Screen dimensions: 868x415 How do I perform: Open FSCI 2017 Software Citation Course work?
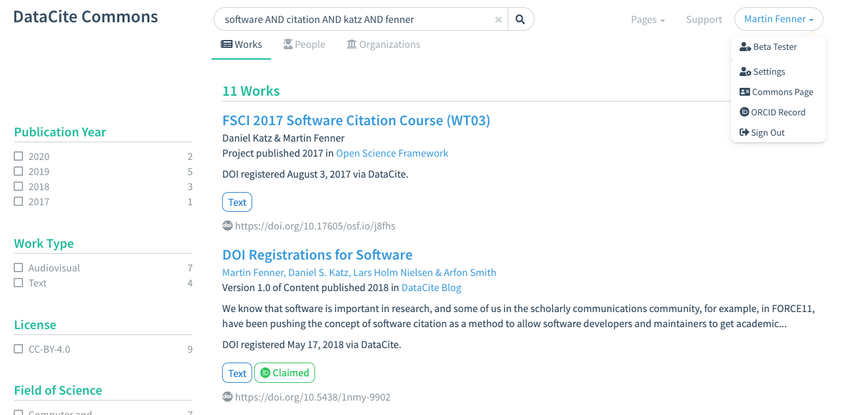tap(356, 121)
